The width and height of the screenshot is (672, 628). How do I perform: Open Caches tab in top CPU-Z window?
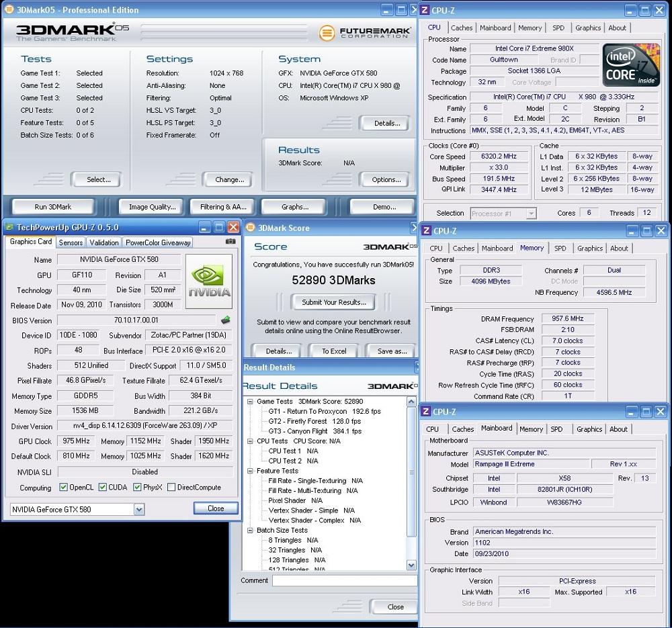462,28
